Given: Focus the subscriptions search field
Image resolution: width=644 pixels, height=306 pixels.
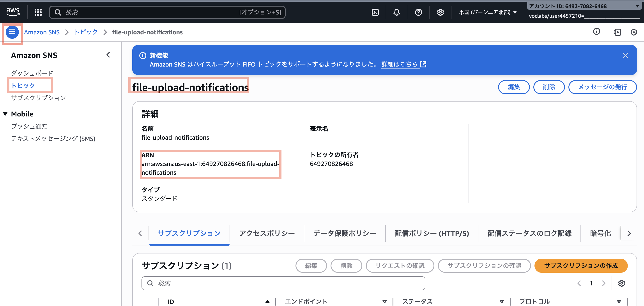Looking at the screenshot, I should coord(283,283).
